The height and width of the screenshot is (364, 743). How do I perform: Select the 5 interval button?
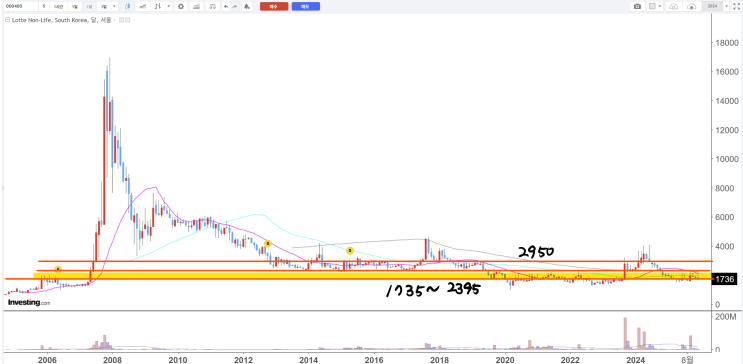click(x=44, y=6)
